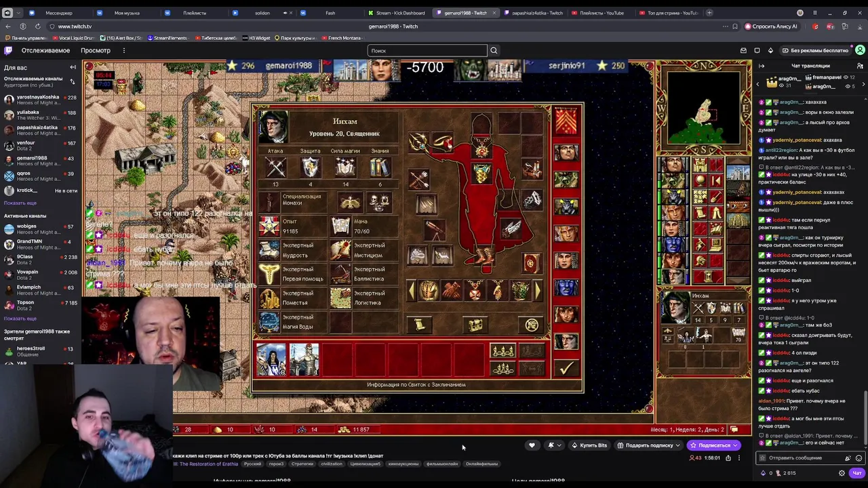The height and width of the screenshot is (488, 868).
Task: Click Чат send button
Action: click(x=857, y=472)
